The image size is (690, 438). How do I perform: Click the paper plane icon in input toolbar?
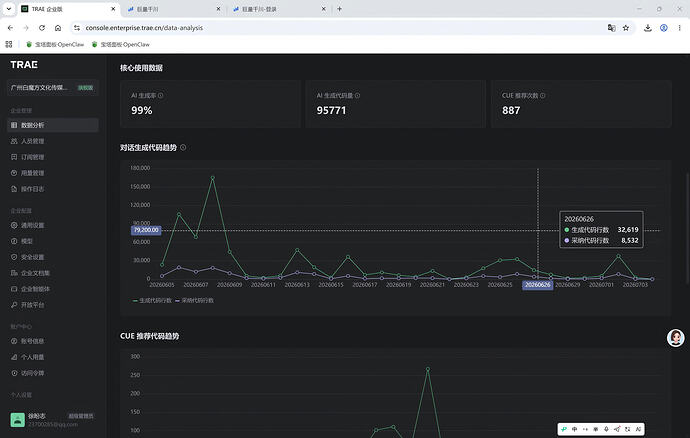[x=617, y=429]
